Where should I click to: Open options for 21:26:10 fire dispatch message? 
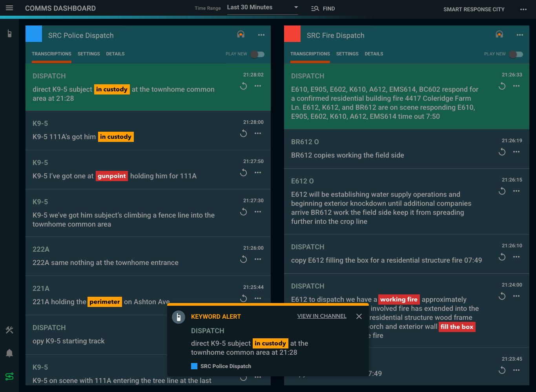(516, 257)
